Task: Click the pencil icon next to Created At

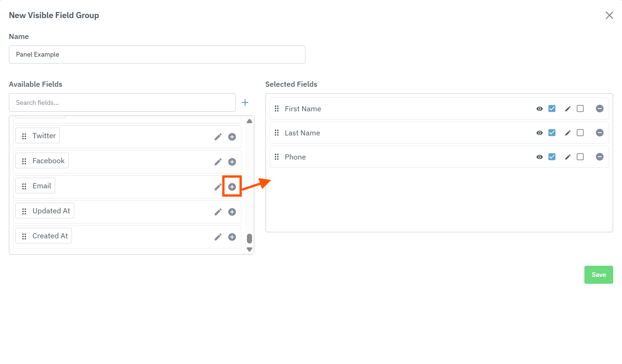Action: click(x=218, y=237)
